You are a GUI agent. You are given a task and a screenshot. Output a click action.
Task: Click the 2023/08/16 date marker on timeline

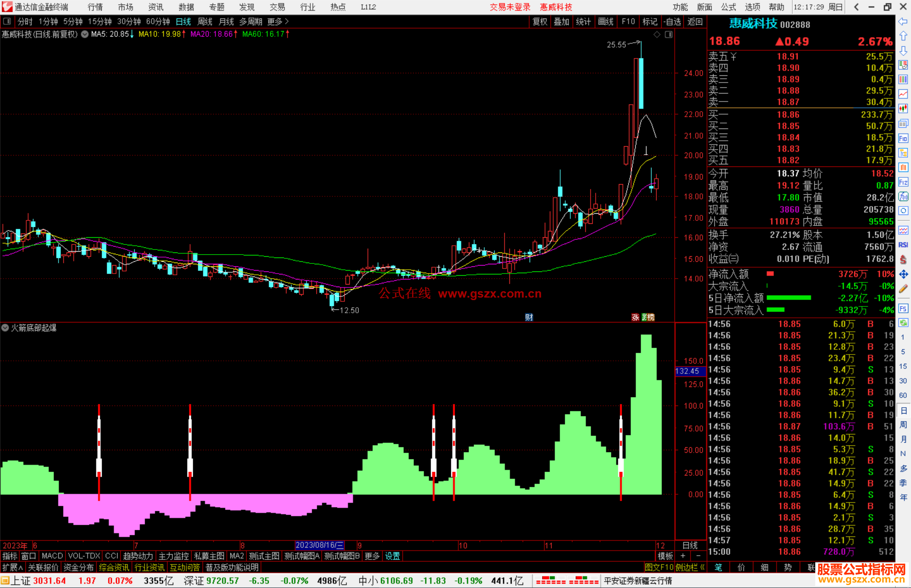tap(319, 545)
